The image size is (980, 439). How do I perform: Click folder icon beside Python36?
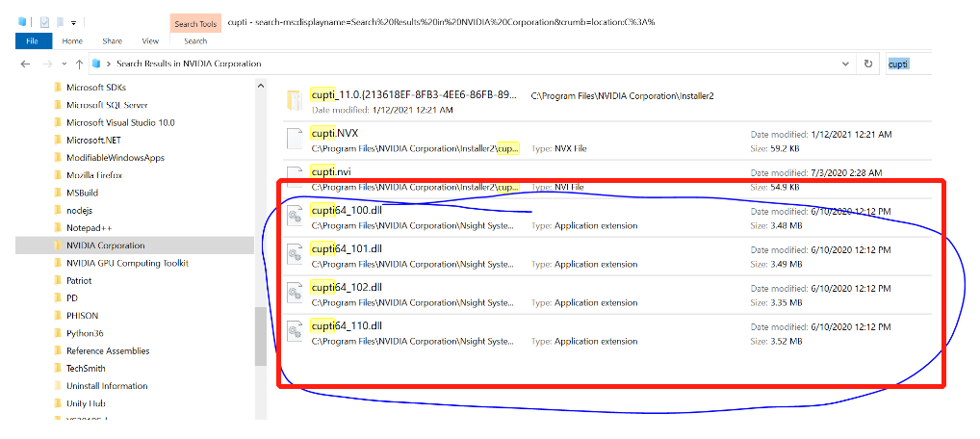coord(59,333)
